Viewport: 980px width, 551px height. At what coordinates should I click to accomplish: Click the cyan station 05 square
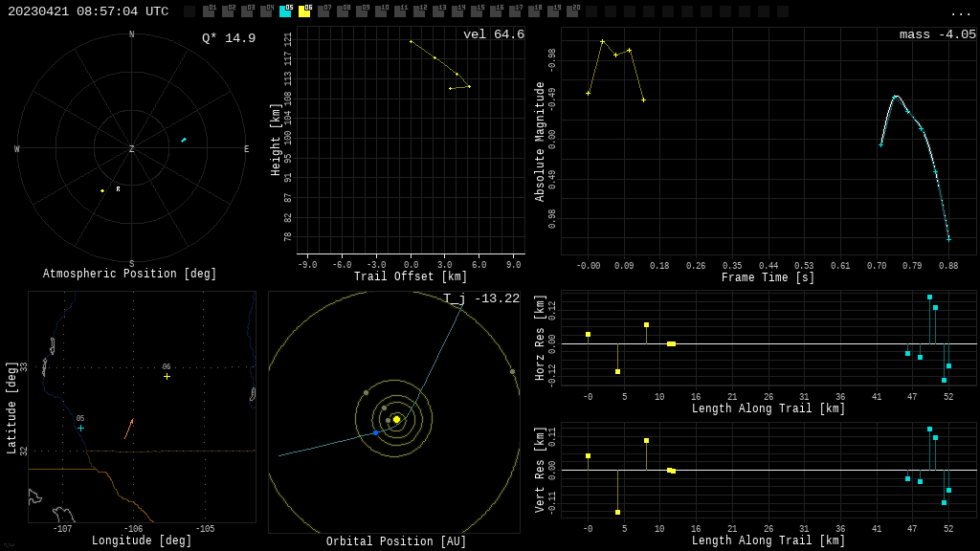285,11
